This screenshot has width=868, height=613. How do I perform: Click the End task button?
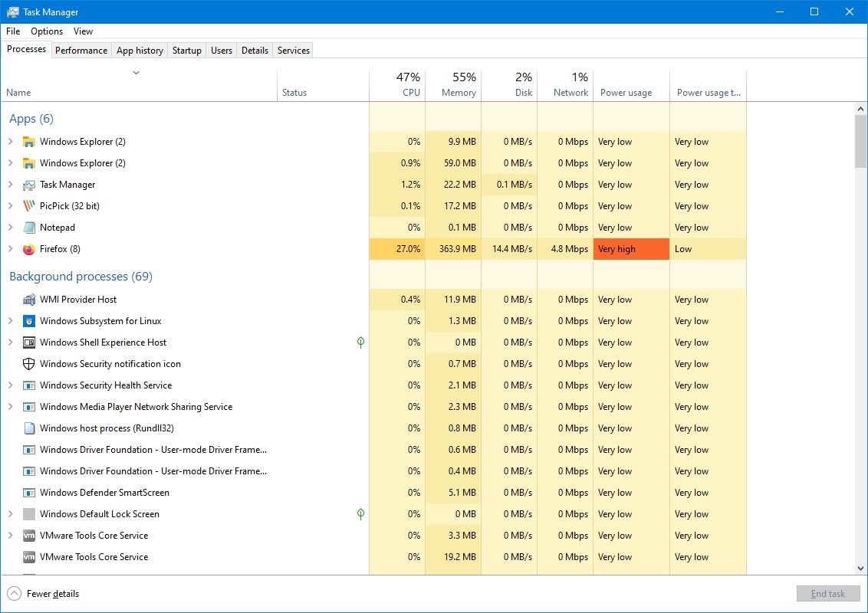[x=827, y=593]
